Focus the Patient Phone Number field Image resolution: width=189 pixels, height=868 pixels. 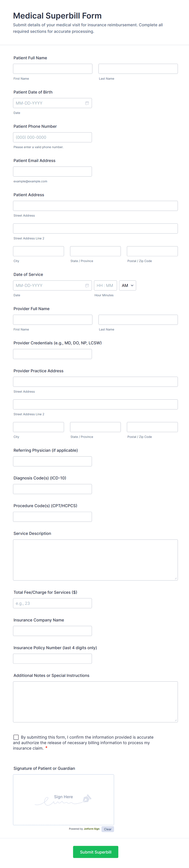[x=52, y=138]
